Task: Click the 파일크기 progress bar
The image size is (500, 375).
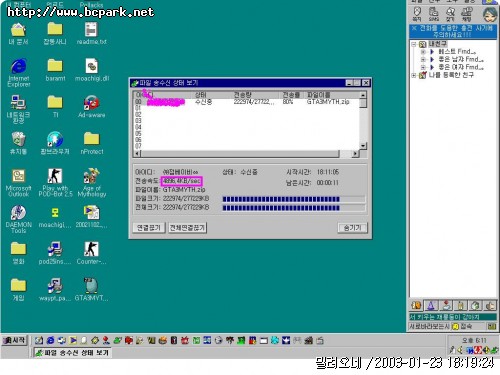Action: pos(294,199)
